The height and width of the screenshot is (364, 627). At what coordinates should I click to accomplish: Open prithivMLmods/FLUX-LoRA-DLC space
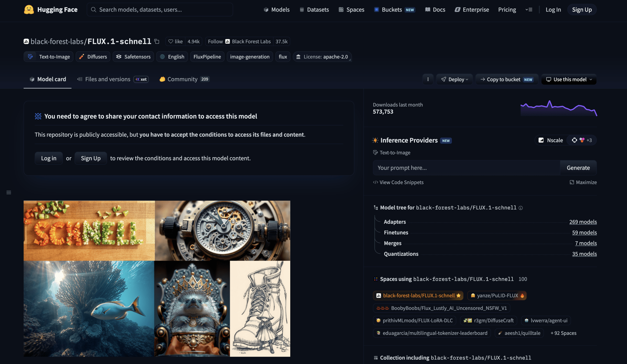click(x=414, y=320)
